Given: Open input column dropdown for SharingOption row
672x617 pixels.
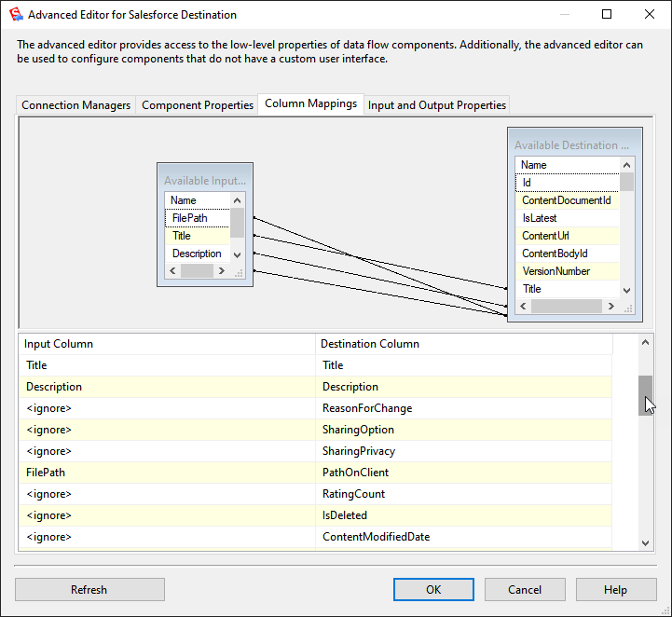Looking at the screenshot, I should pos(168,430).
